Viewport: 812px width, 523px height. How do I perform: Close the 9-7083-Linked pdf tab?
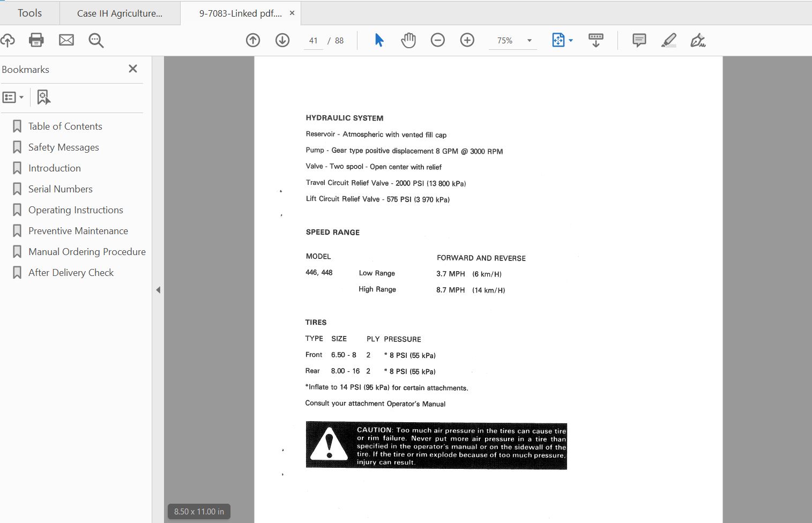pos(292,13)
